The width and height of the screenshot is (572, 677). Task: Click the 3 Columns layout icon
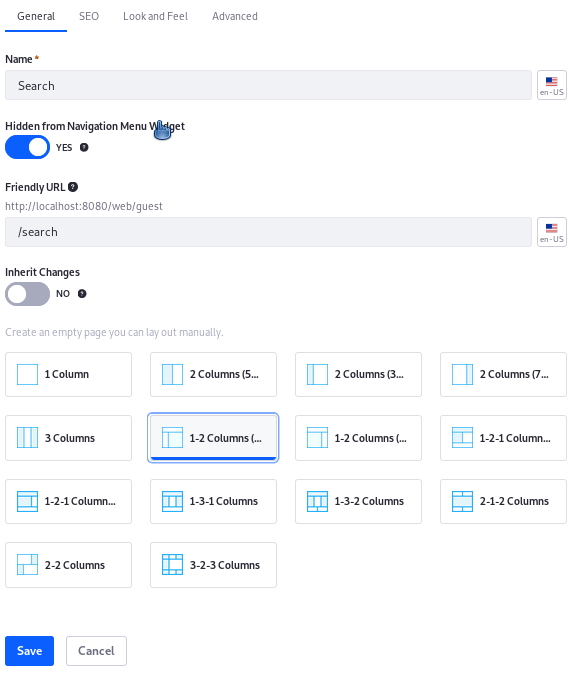[x=27, y=438]
